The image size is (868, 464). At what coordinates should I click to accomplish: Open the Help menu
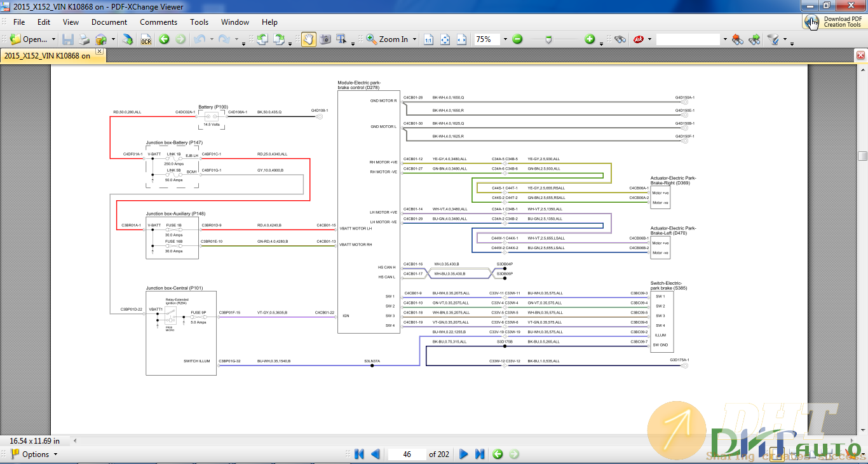pyautogui.click(x=269, y=22)
